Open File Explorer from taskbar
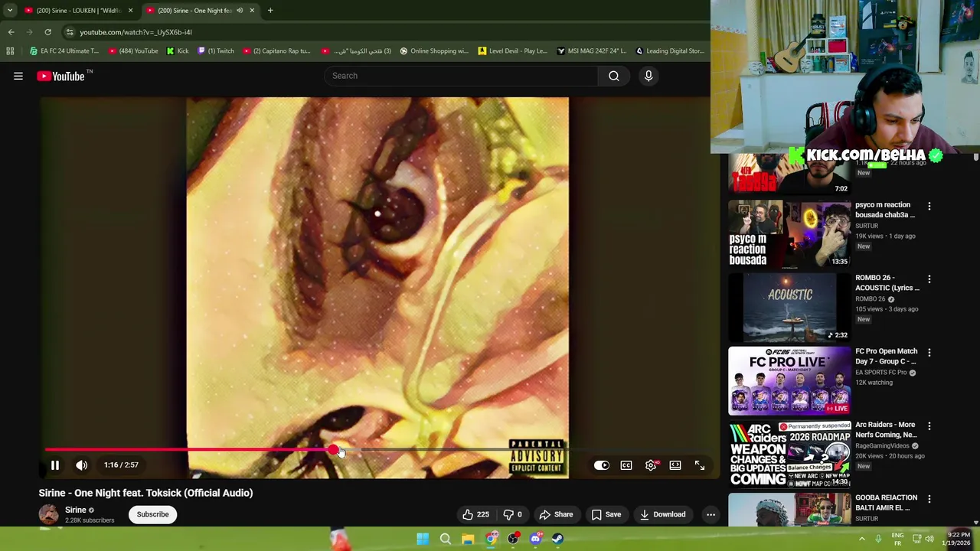 click(468, 539)
